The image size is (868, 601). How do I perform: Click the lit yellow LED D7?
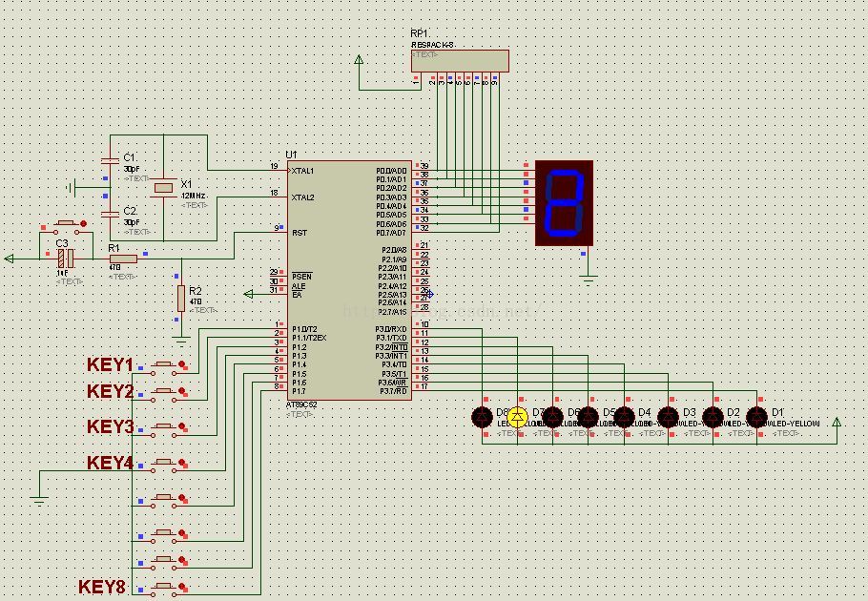[x=518, y=417]
